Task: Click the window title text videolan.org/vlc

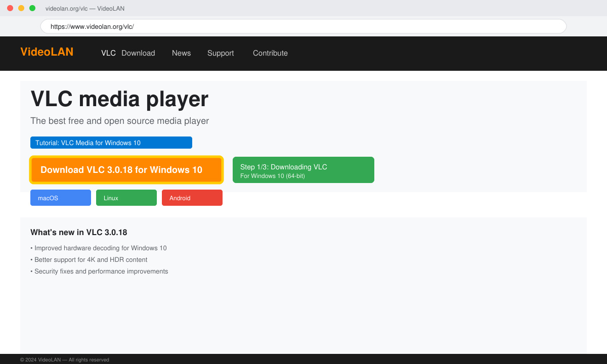Action: coord(85,9)
